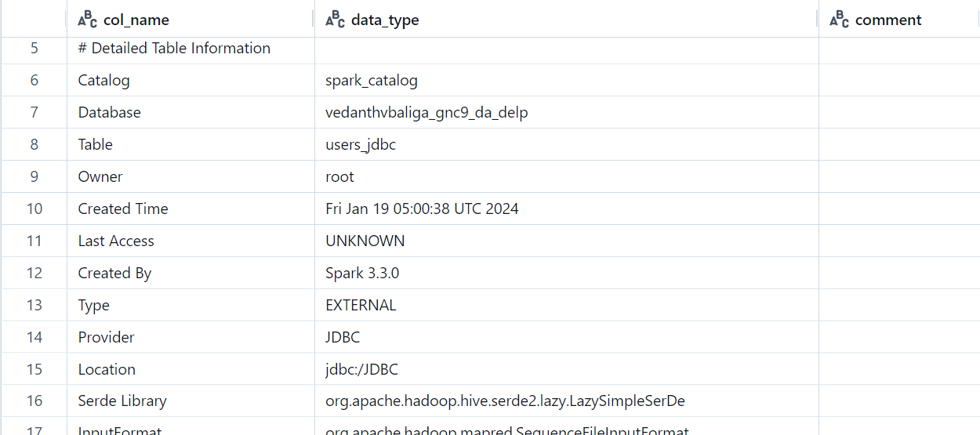This screenshot has height=435, width=980.
Task: Click the string type icon beside comment
Action: (x=840, y=20)
